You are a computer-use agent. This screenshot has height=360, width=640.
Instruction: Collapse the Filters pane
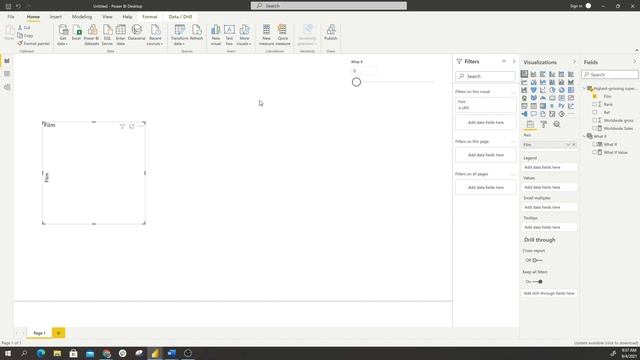click(x=514, y=61)
